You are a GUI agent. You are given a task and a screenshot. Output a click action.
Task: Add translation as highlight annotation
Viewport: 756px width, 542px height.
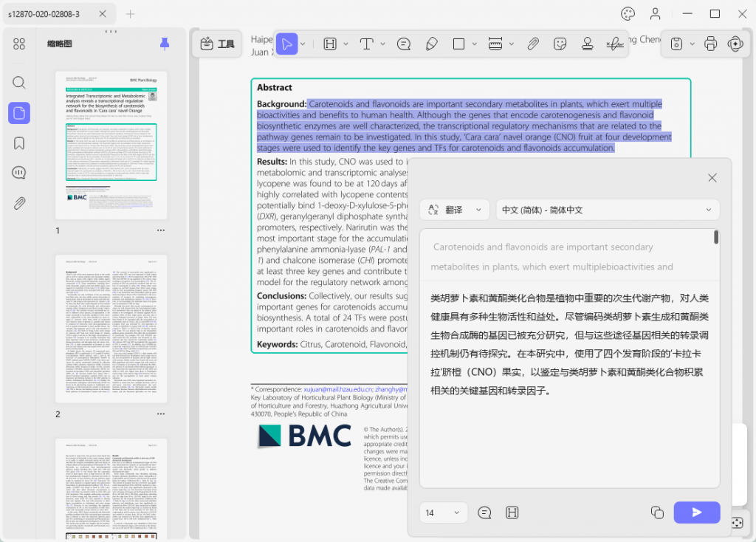tap(512, 512)
